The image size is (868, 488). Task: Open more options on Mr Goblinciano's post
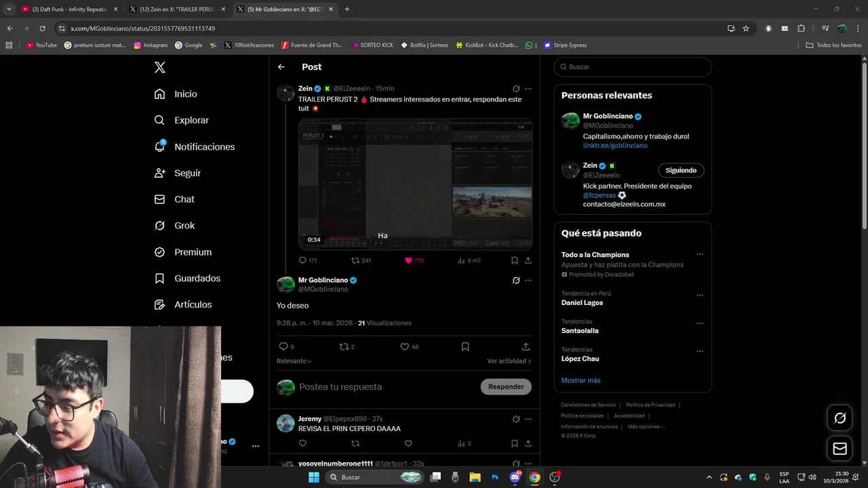(528, 281)
